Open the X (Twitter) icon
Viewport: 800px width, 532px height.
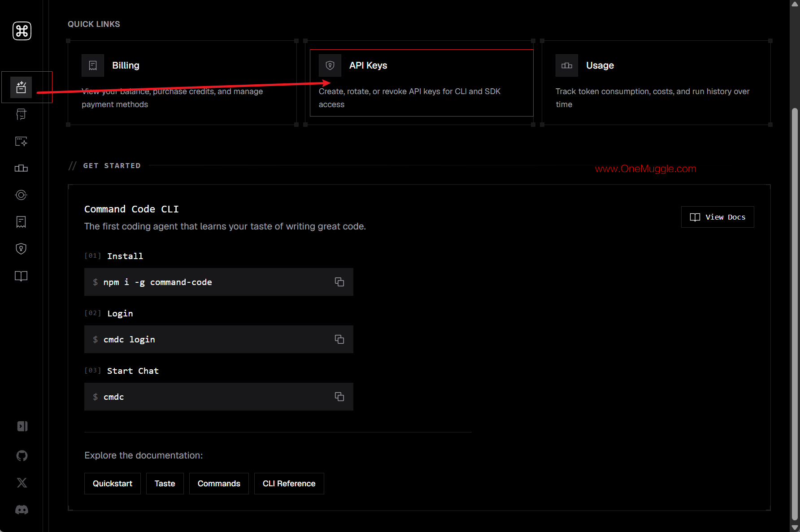click(22, 483)
